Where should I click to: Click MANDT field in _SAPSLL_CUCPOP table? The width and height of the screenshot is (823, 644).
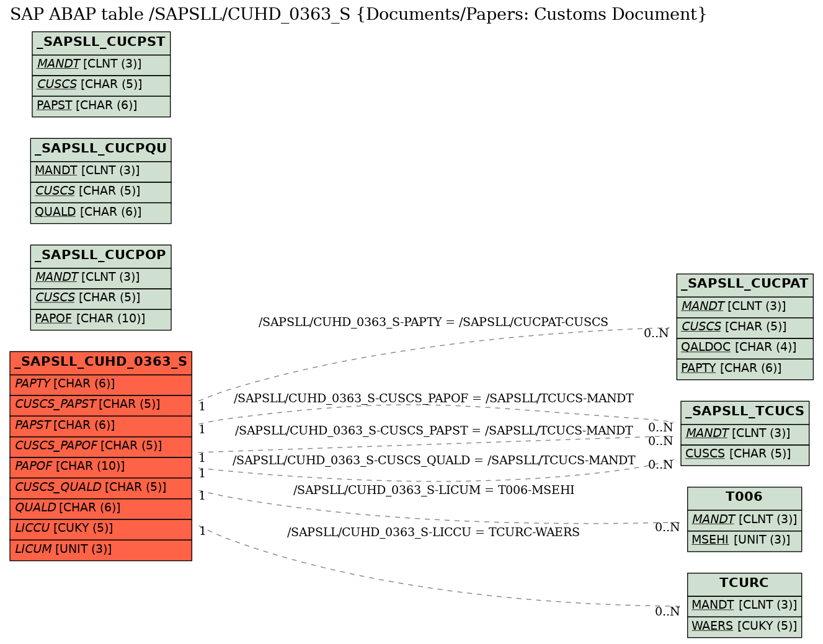[100, 278]
